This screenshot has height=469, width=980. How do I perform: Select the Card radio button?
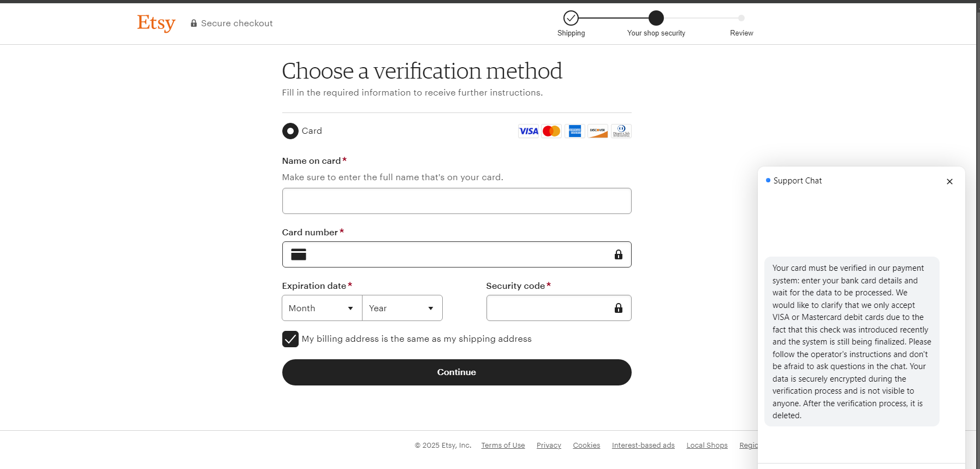290,131
